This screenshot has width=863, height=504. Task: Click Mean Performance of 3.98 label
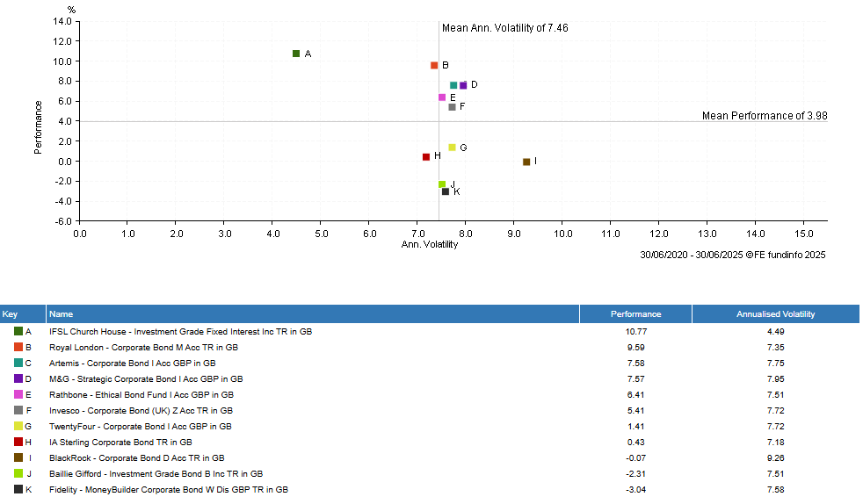[x=765, y=116]
